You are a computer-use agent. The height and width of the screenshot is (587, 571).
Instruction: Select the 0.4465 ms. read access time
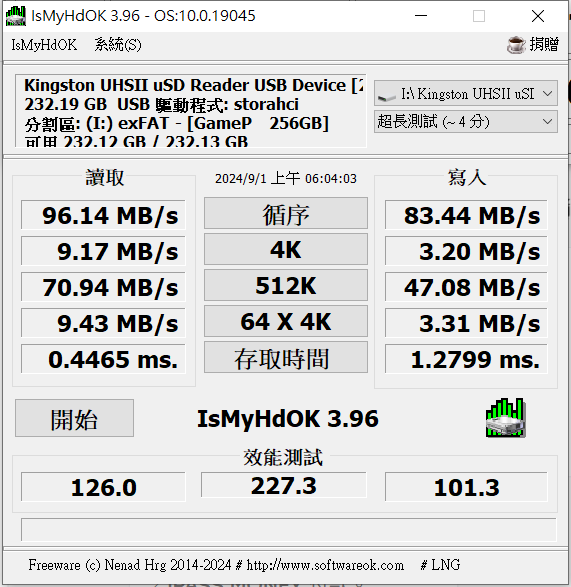(x=103, y=359)
